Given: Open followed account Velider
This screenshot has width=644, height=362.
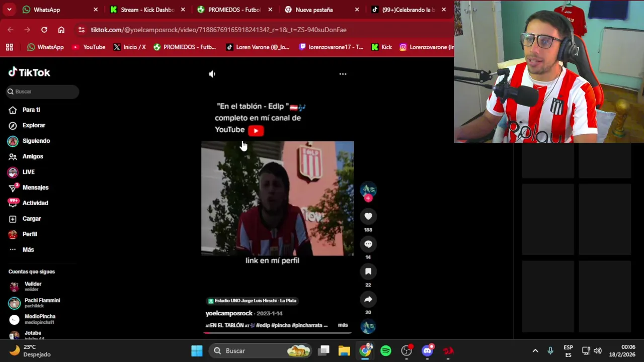Looking at the screenshot, I should point(33,286).
